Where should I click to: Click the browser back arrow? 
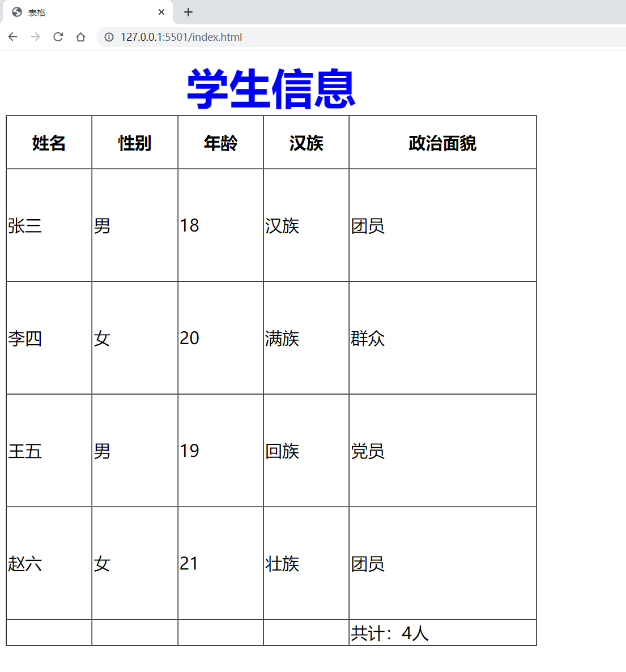[13, 37]
